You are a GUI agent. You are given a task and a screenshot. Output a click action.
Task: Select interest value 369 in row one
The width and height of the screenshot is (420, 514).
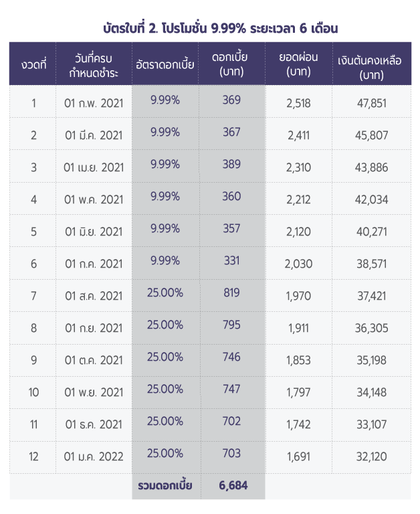(231, 100)
